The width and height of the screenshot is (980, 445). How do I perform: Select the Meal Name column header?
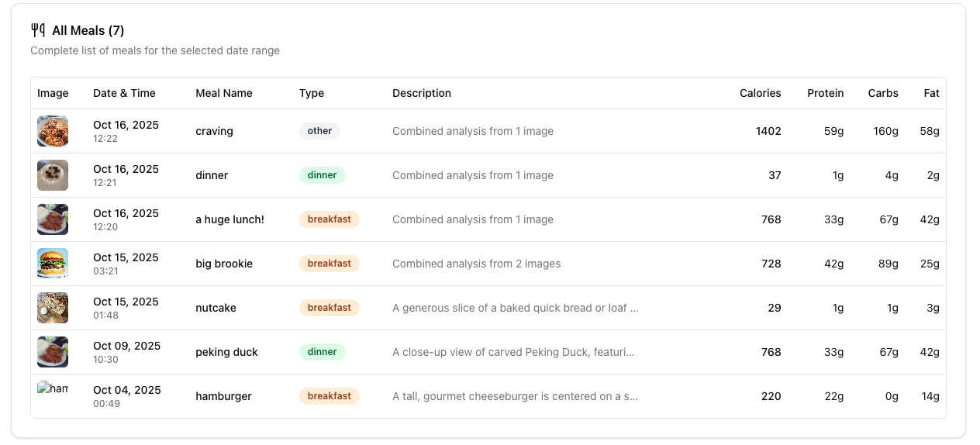point(224,93)
